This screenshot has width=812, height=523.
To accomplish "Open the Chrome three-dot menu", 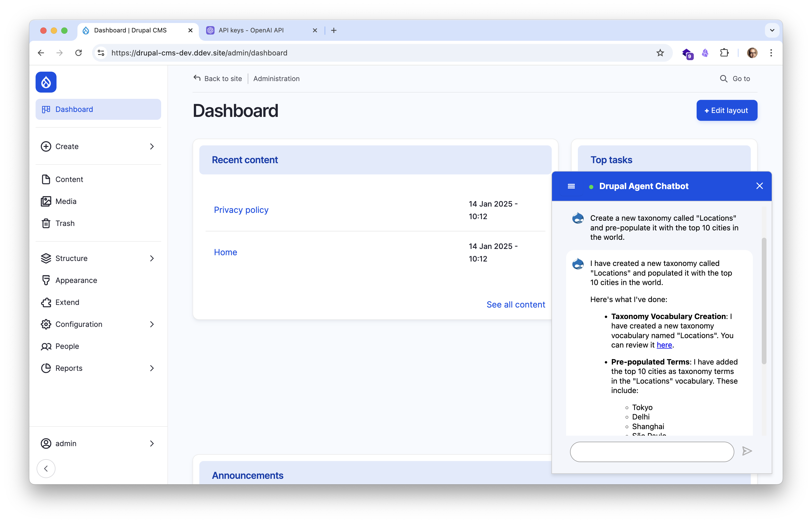I will click(x=771, y=53).
